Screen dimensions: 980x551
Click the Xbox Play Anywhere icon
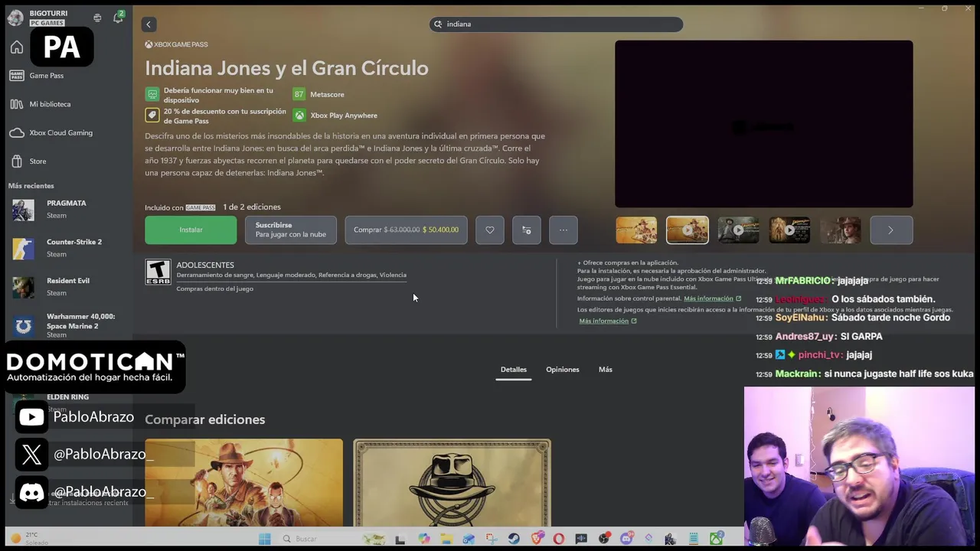point(299,116)
